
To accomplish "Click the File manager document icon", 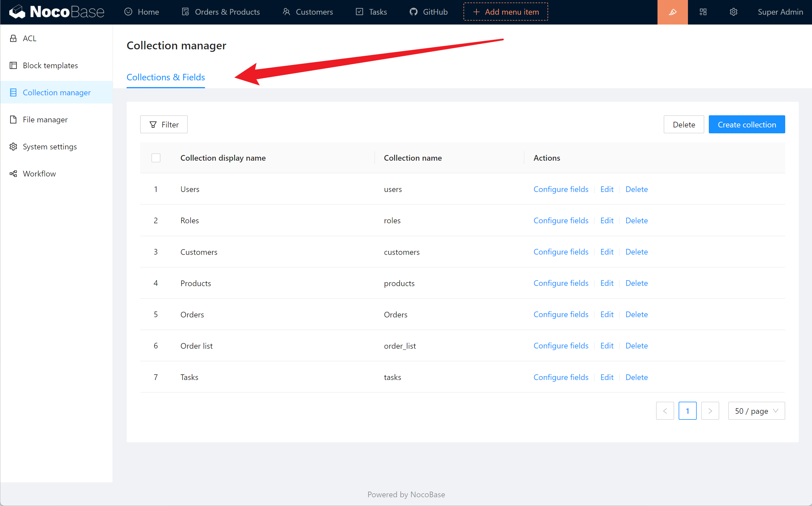I will point(13,120).
